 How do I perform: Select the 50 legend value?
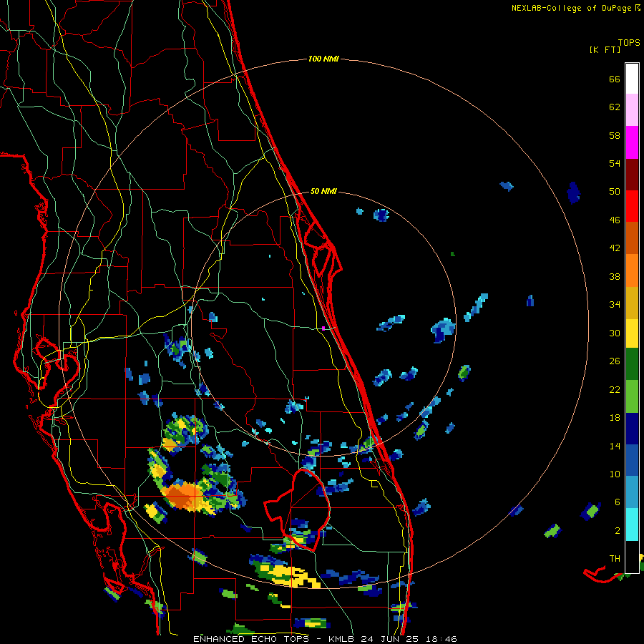pyautogui.click(x=615, y=192)
